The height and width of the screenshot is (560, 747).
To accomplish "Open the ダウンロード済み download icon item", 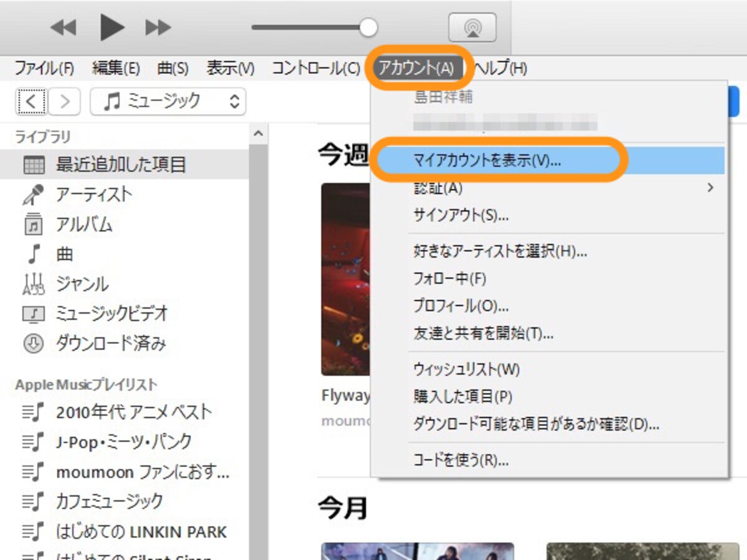I will point(33,343).
